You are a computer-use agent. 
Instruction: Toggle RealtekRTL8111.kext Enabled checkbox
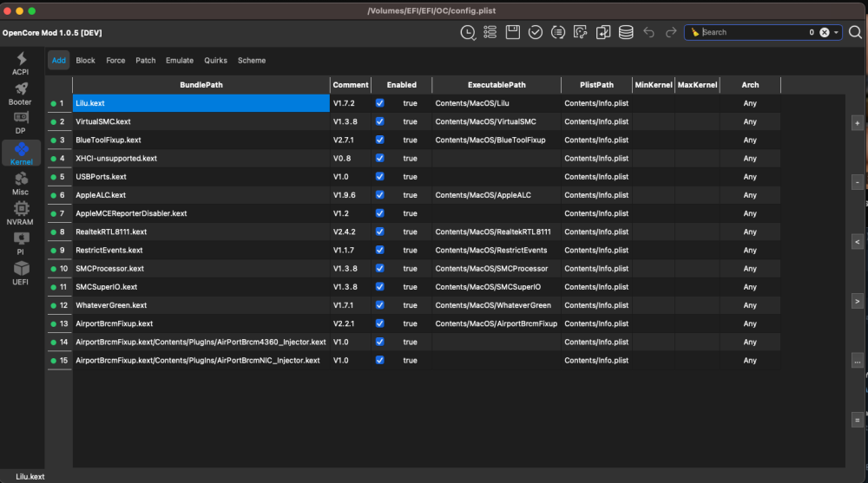380,232
